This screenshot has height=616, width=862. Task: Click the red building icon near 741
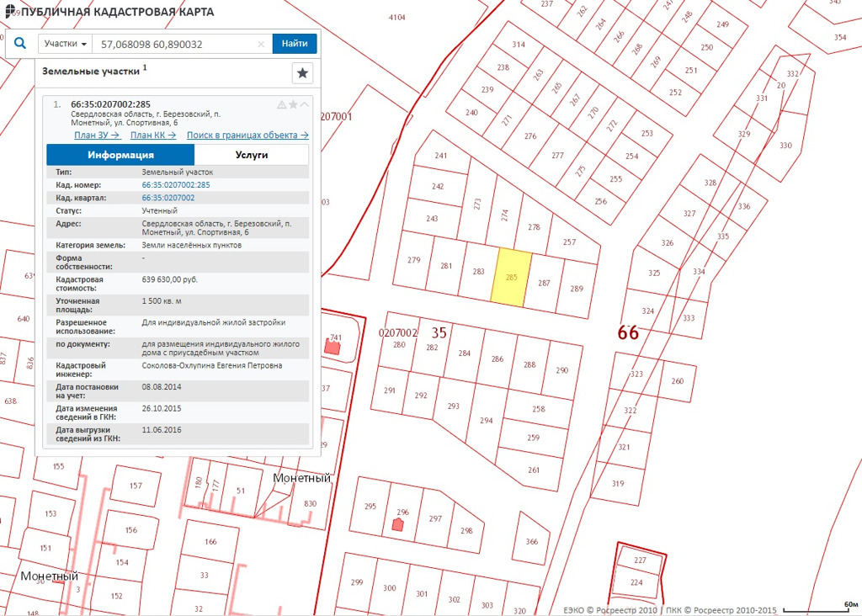[x=333, y=345]
